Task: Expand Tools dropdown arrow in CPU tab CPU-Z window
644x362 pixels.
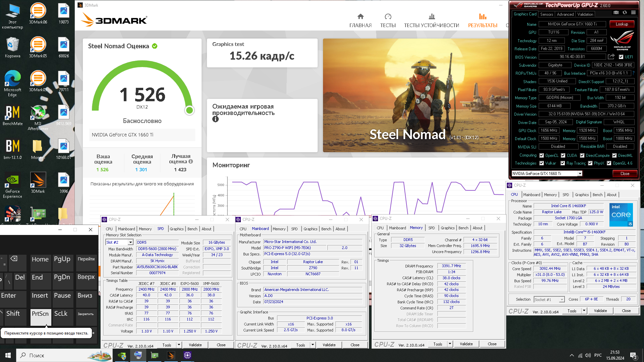Action: tap(584, 311)
